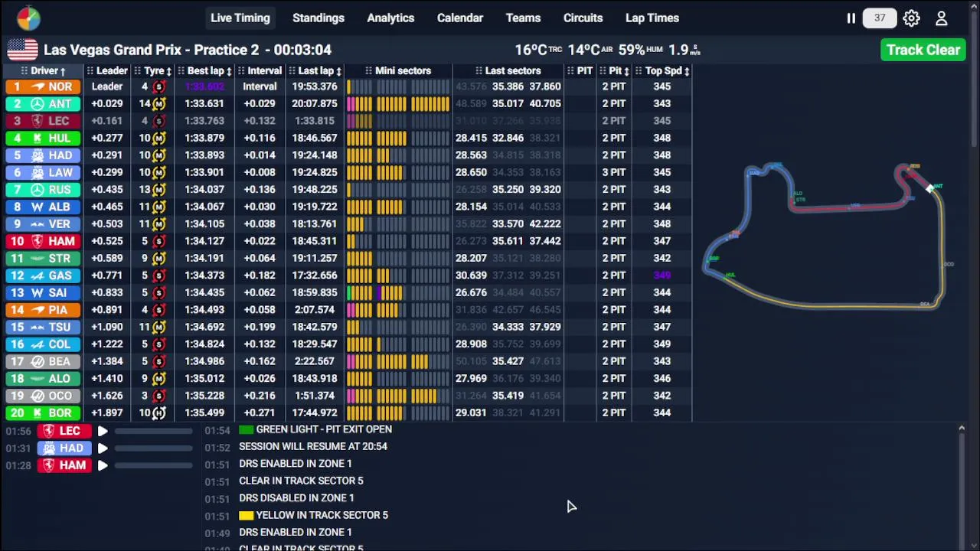Click the hard tyre icon for BOR

point(158,412)
